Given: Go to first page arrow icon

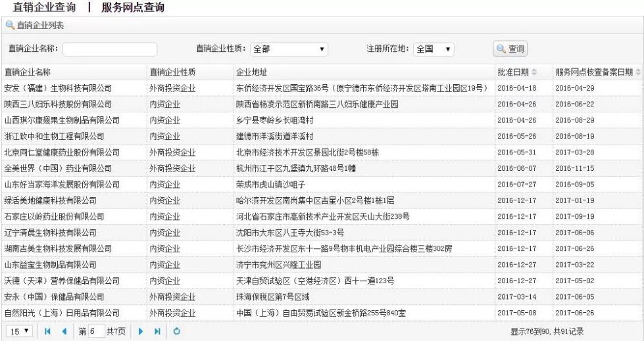Looking at the screenshot, I should tap(47, 330).
